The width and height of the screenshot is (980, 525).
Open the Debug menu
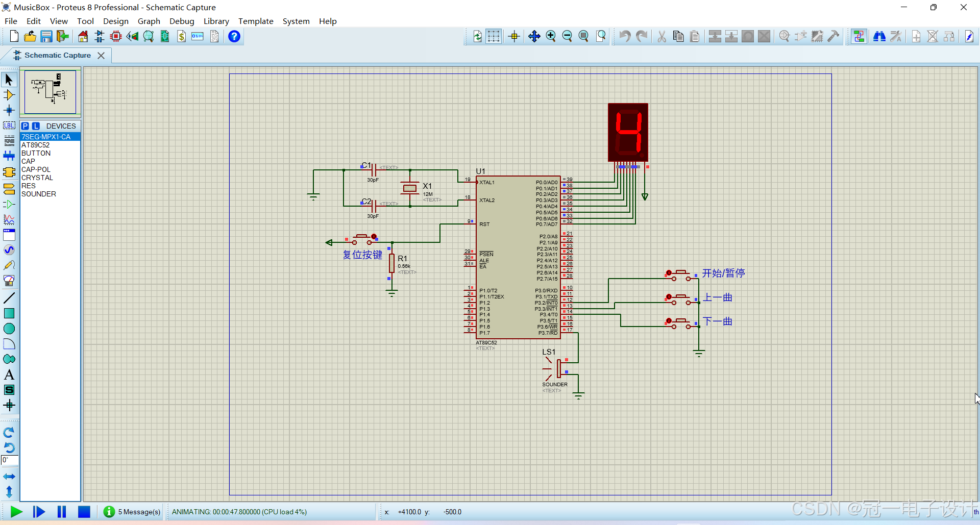[x=182, y=21]
